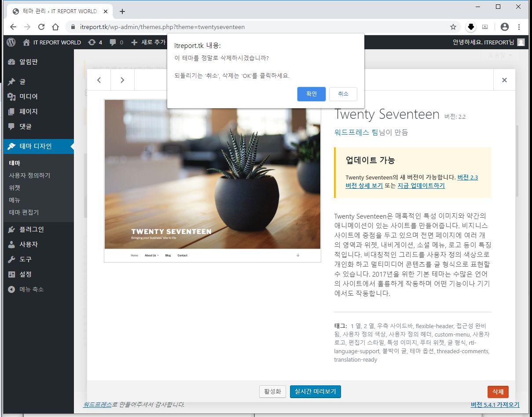Viewport: 532px width, 417px height.
Task: Open 미디어 menu
Action: [38, 97]
